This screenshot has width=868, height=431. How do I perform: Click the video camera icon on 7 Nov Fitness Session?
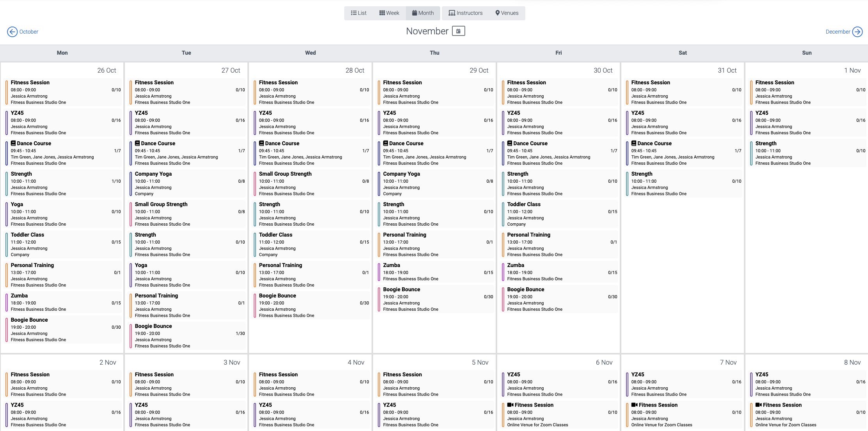[x=634, y=405]
